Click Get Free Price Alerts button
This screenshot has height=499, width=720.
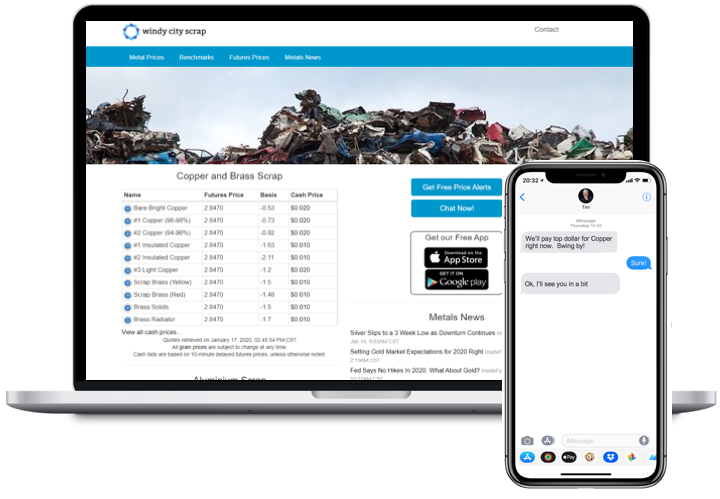coord(456,187)
